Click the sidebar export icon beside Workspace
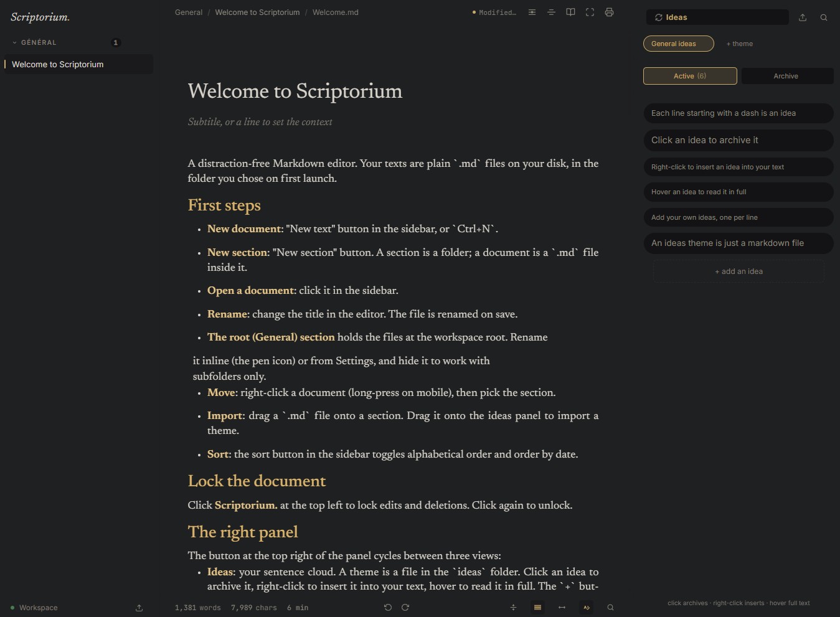 (x=139, y=608)
